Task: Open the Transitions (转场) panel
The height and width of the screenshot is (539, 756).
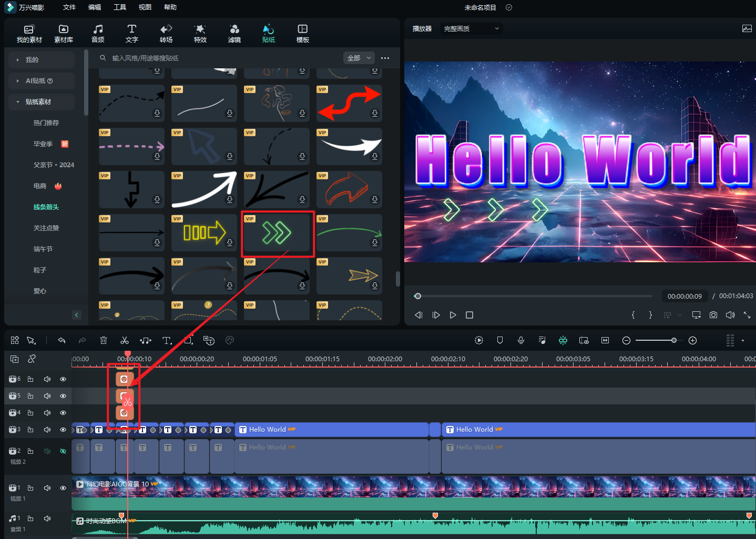Action: tap(166, 34)
